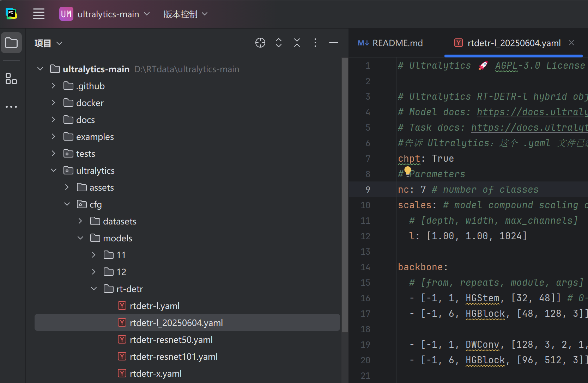
Task: Collapse the ultralytics folder
Action: 54,170
